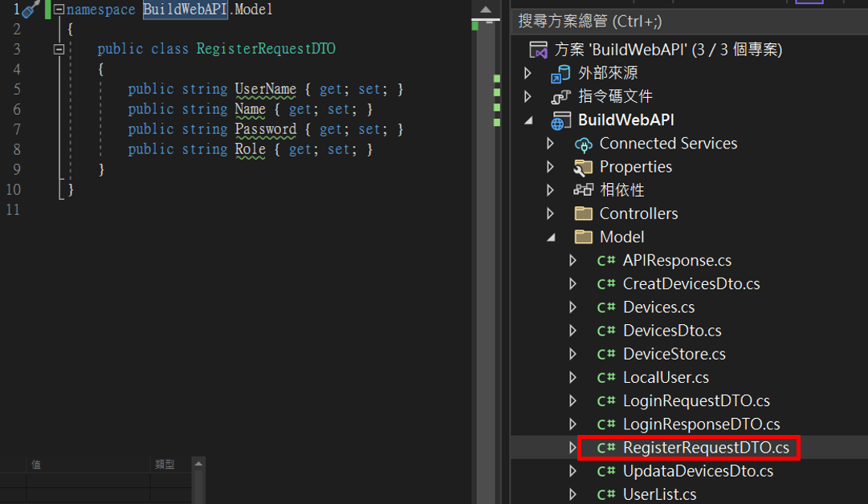Click the Properties wrench folder icon
868x504 pixels.
point(584,167)
